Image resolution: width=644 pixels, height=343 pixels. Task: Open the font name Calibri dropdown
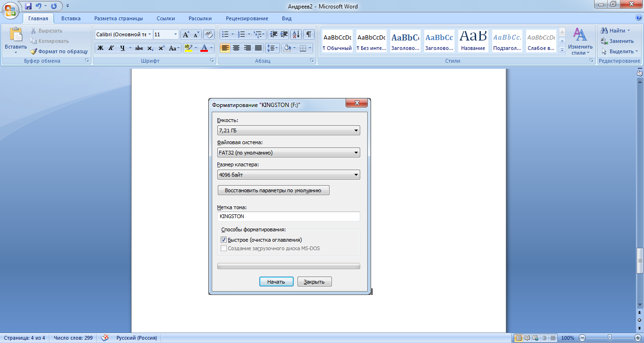149,34
